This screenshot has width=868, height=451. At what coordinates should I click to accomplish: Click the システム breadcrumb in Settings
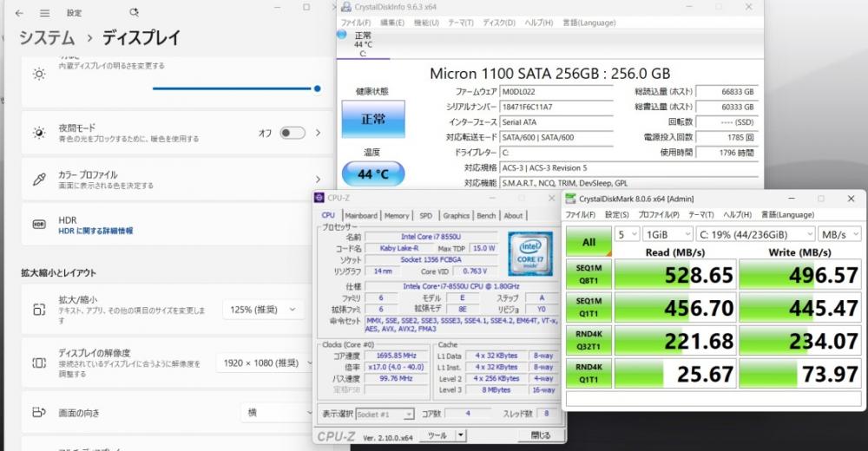(x=47, y=37)
